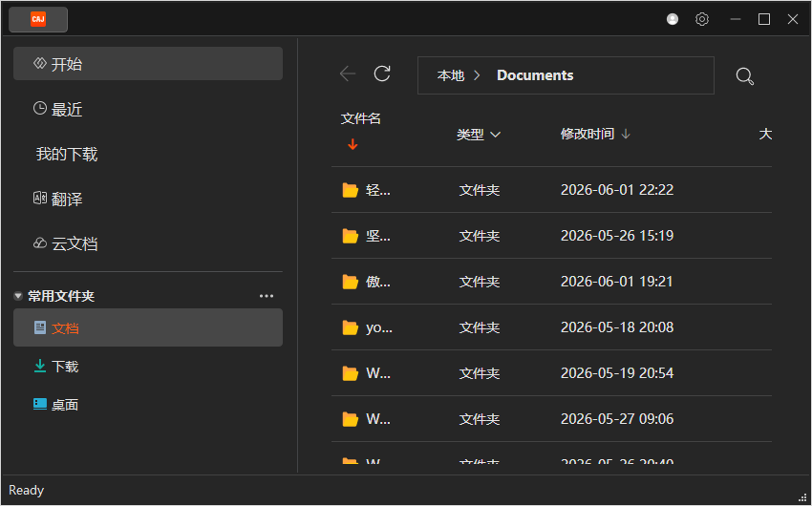Click the 坚... folder name
Screen dimensions: 812x506
point(378,236)
